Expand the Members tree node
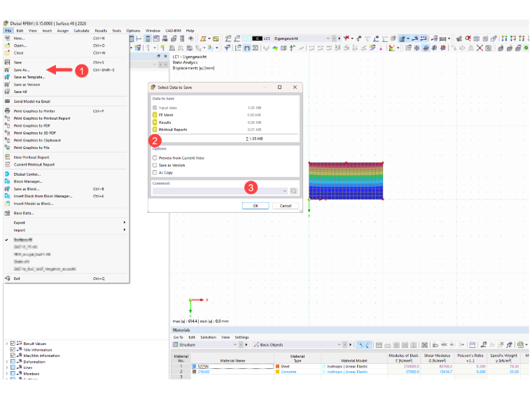The width and height of the screenshot is (532, 399). 7,374
